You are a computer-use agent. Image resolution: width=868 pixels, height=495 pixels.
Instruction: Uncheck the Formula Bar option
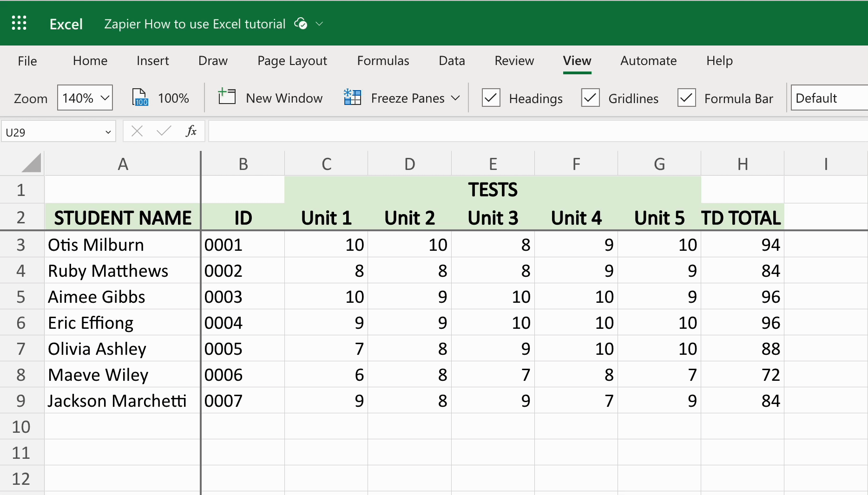pos(686,98)
